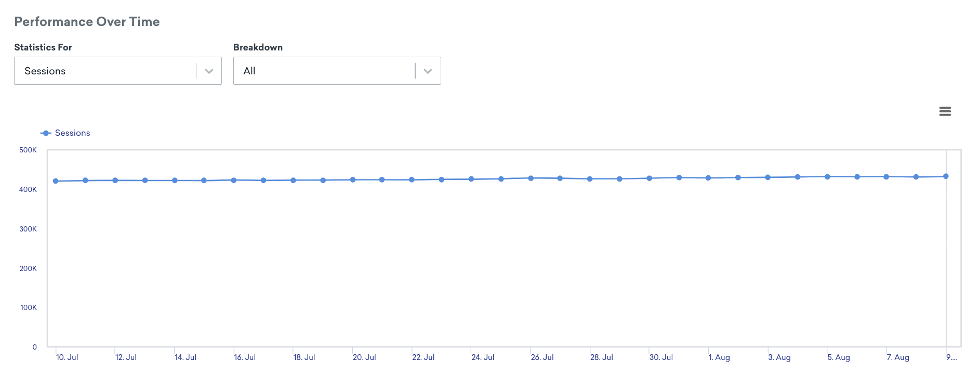Click the 28. Jul axis label

(x=602, y=357)
